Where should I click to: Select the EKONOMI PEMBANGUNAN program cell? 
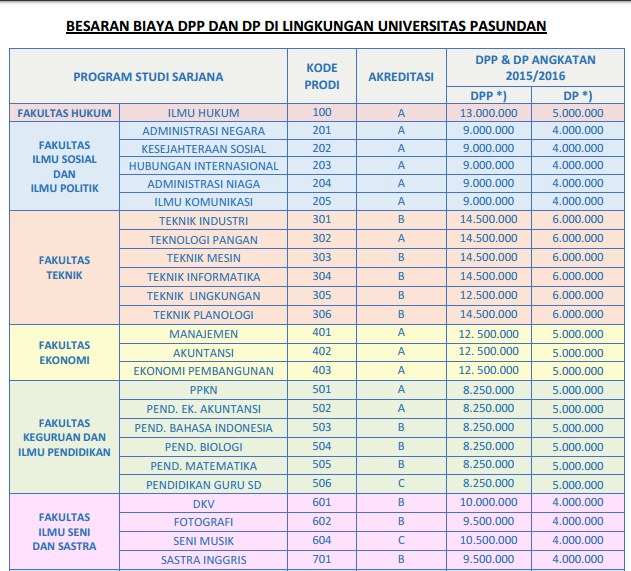coord(203,371)
